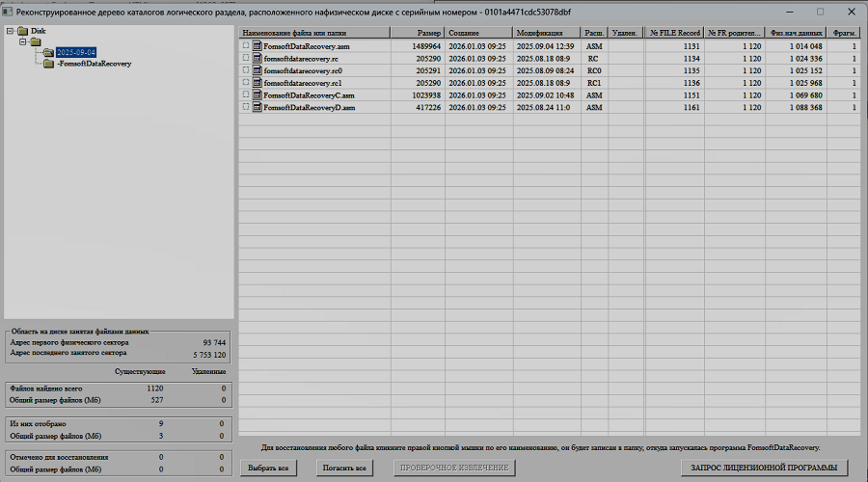Sort by the Модификация column header
868x482 pixels.
point(546,33)
